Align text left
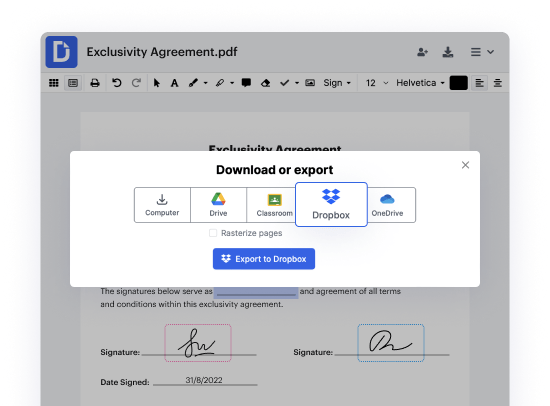The height and width of the screenshot is (406, 550). (479, 83)
